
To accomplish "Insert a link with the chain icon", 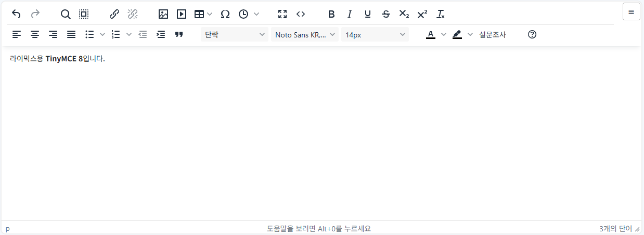I will [x=115, y=14].
